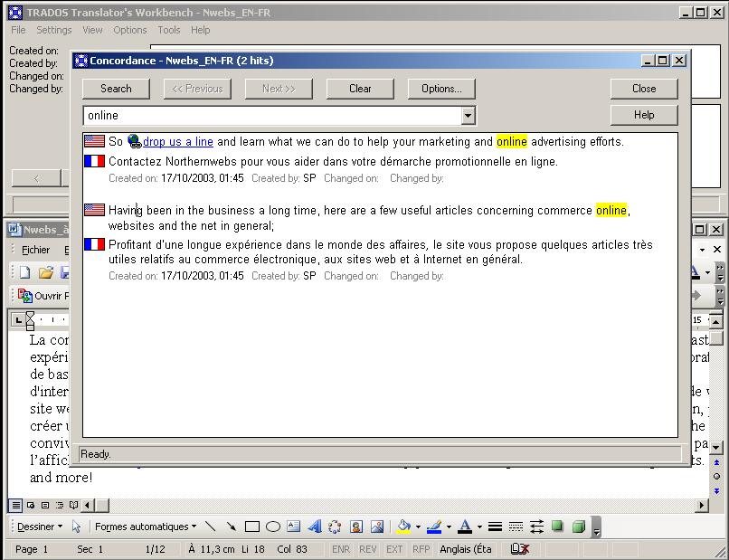This screenshot has width=729, height=560.
Task: Click the Open folder icon in Word
Action: [x=45, y=272]
